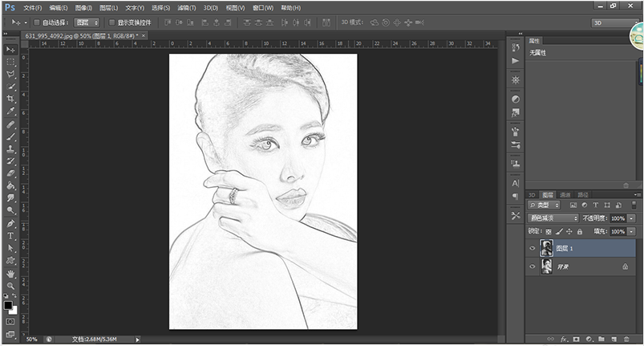The width and height of the screenshot is (644, 346).
Task: Check the 显示变换控件 checkbox
Action: 111,22
